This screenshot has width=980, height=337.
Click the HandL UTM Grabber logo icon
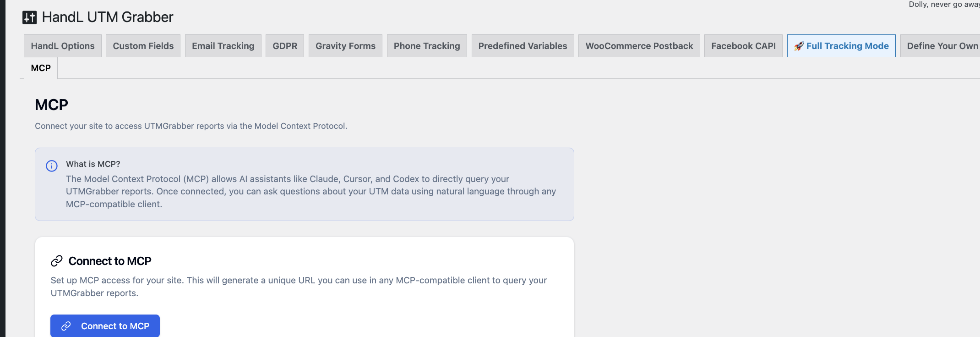coord(29,17)
